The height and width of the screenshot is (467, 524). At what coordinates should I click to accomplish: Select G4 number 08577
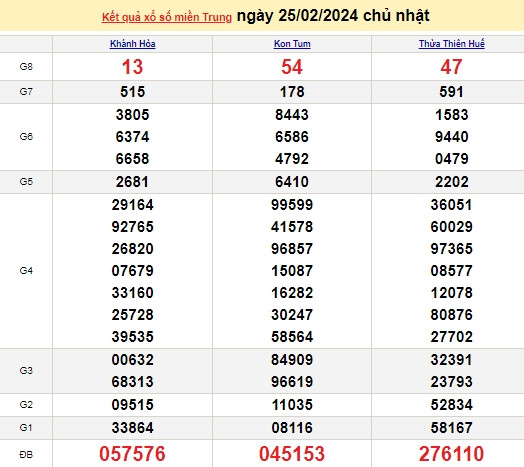pos(451,270)
